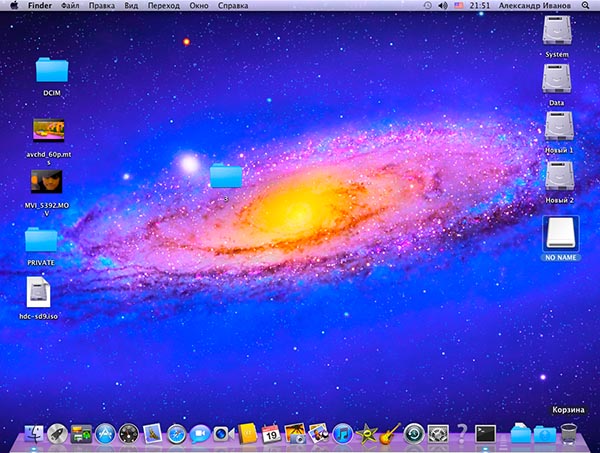This screenshot has height=453, width=600.
Task: Open the Переход menu
Action: (x=163, y=5)
